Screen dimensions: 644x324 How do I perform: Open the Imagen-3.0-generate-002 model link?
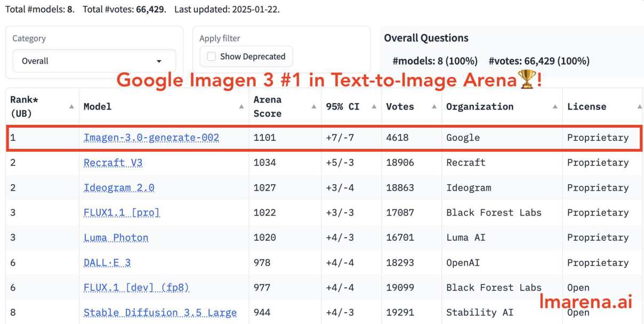151,138
